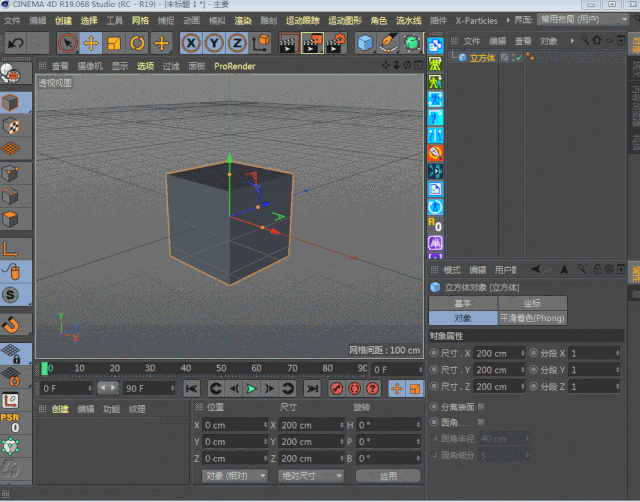This screenshot has height=502, width=640.
Task: Open the 渲染 menu
Action: [243, 20]
